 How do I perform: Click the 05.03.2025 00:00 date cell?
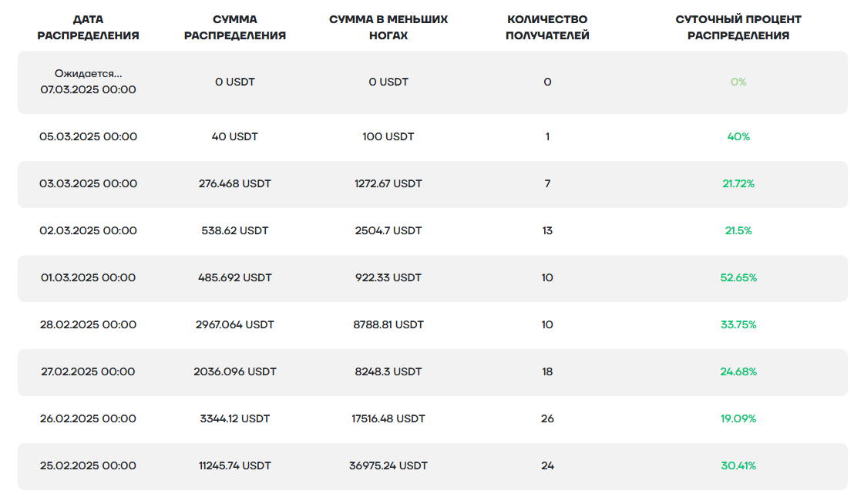88,136
